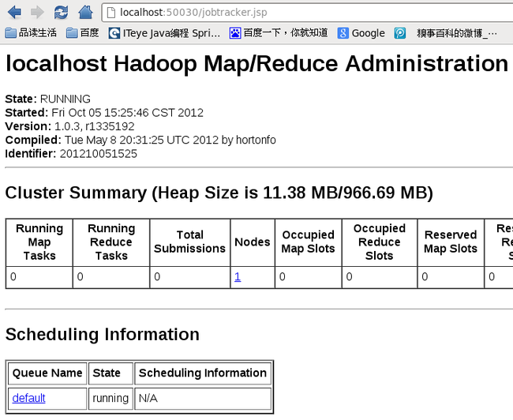
Task: Open the default queue link
Action: click(28, 398)
